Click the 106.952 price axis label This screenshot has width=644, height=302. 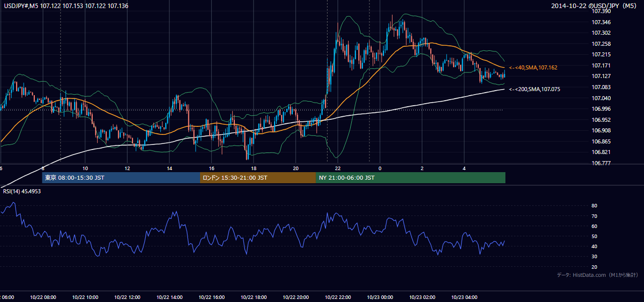pos(601,120)
